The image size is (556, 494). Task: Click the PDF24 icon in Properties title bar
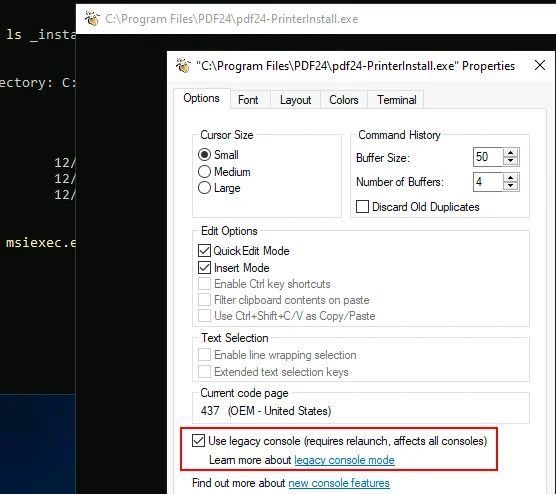183,65
